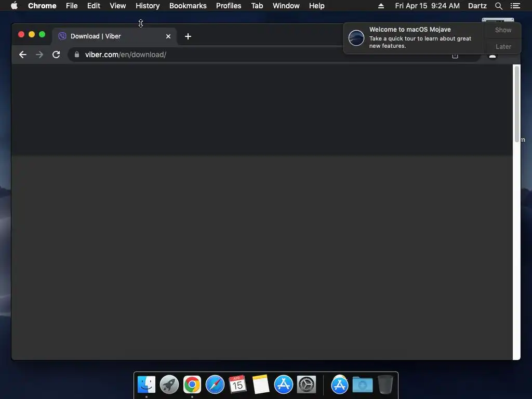
Task: Open the Window menu
Action: [286, 6]
